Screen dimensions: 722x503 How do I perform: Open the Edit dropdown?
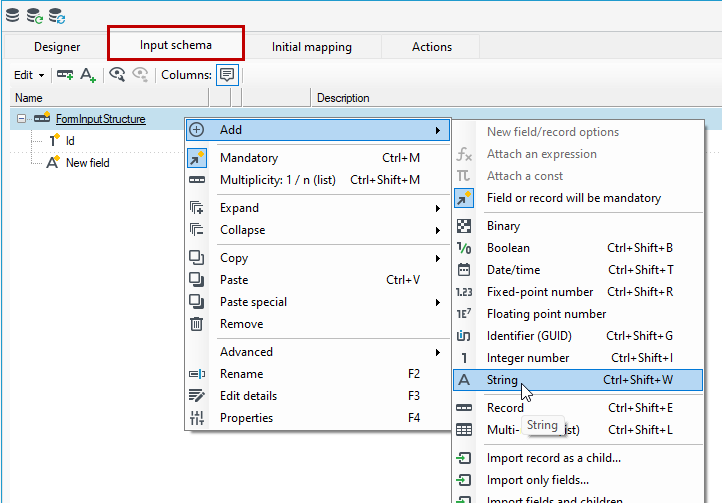point(29,75)
